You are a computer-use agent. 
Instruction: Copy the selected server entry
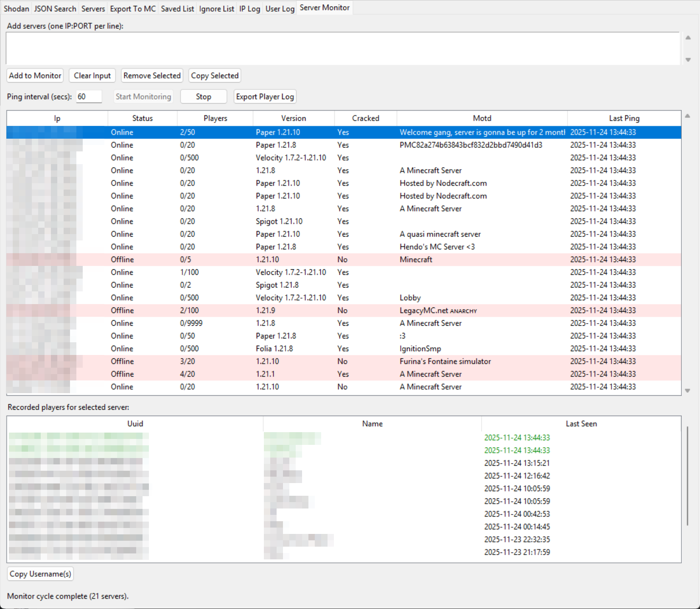(x=215, y=75)
